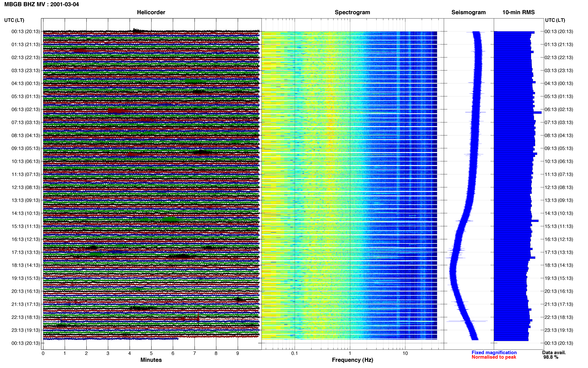Click left time label 19:13 (15:13)

[26, 278]
